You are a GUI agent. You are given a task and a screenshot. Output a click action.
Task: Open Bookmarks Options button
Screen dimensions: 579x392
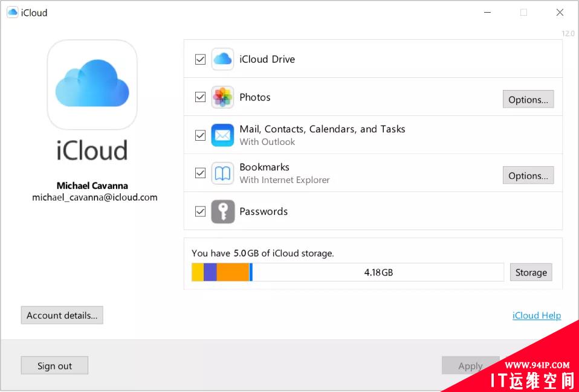pyautogui.click(x=528, y=175)
